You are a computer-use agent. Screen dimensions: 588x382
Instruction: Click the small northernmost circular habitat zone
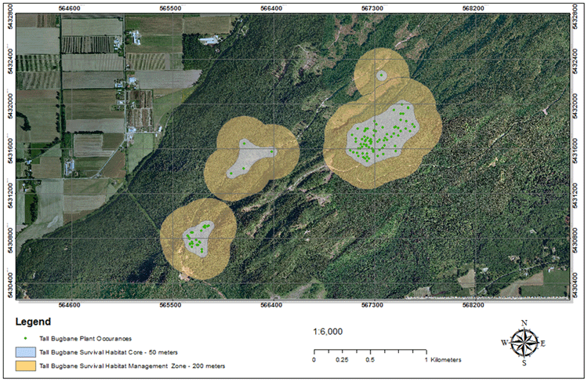381,76
